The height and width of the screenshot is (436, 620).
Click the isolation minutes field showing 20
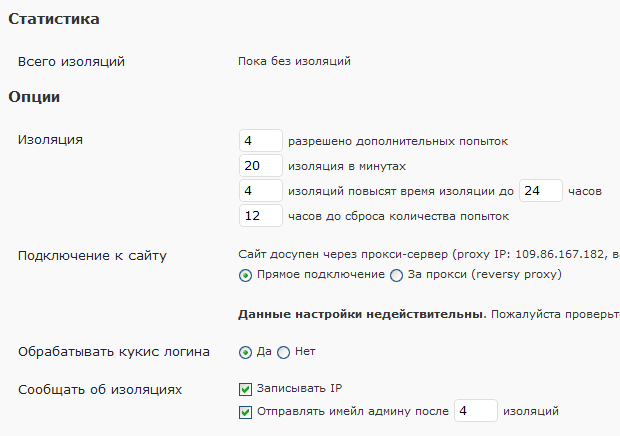261,166
